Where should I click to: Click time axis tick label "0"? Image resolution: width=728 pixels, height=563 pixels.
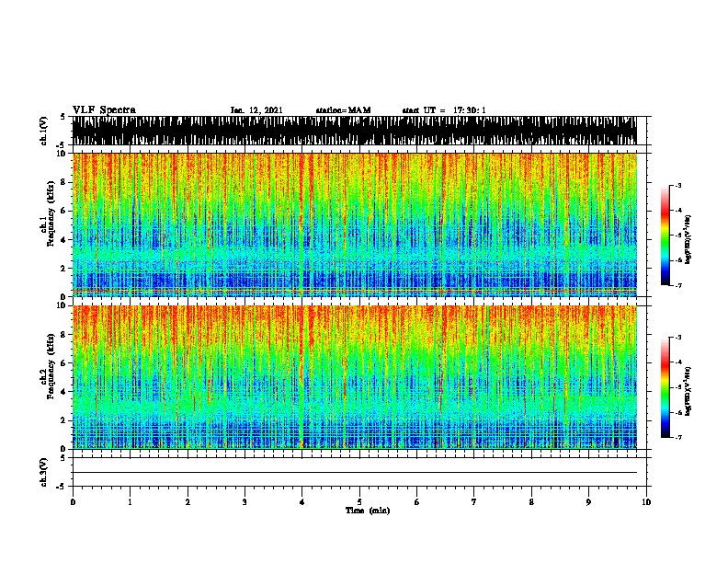tap(73, 502)
